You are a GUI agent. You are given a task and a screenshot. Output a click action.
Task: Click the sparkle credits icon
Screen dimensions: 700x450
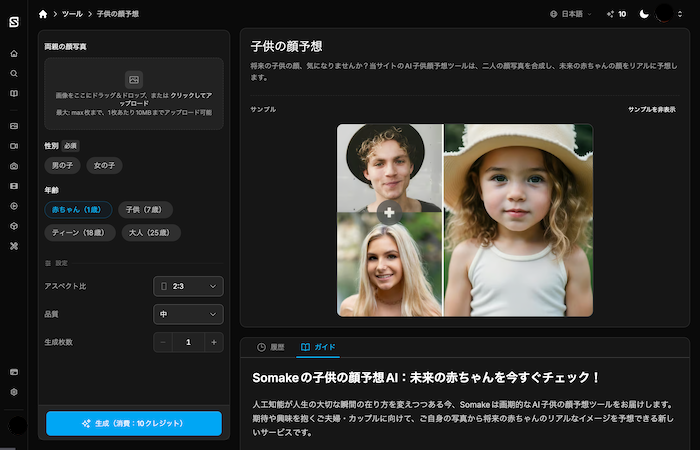click(x=610, y=14)
